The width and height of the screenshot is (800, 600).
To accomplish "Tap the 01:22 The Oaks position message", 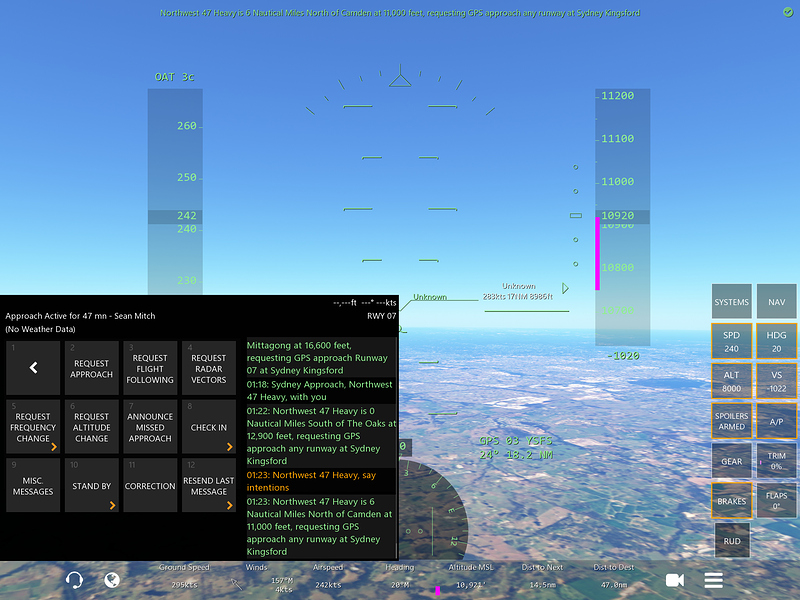I will (x=321, y=436).
